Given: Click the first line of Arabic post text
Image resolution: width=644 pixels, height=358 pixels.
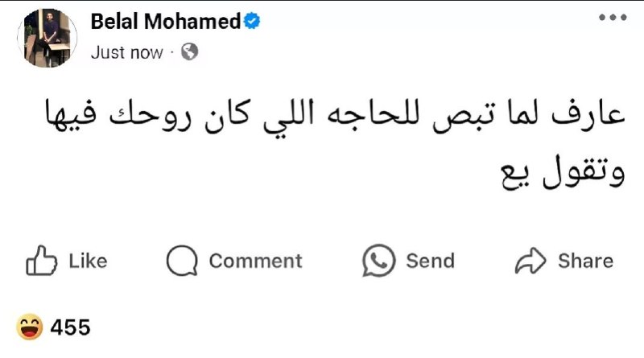Looking at the screenshot, I should tap(335, 116).
